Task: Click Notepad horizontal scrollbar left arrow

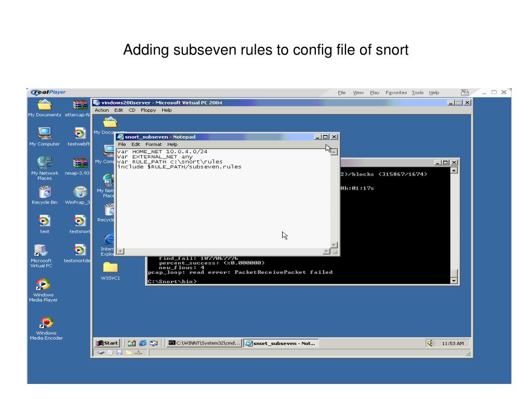Action: [120, 251]
